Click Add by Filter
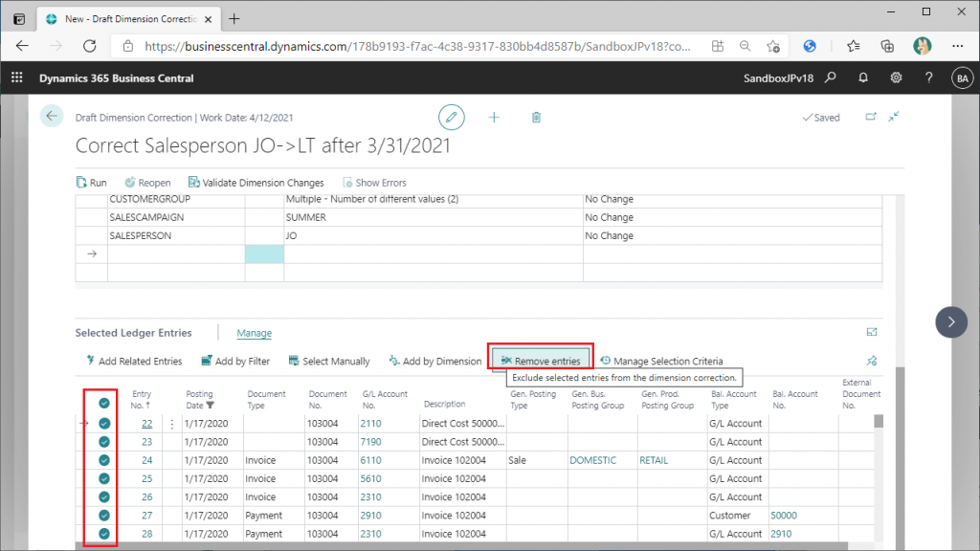 (235, 361)
